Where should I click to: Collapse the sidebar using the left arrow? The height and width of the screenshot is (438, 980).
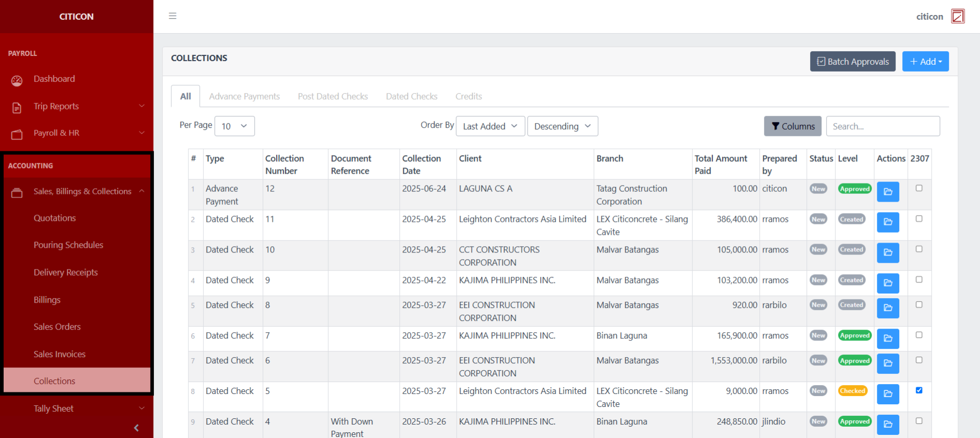[136, 428]
